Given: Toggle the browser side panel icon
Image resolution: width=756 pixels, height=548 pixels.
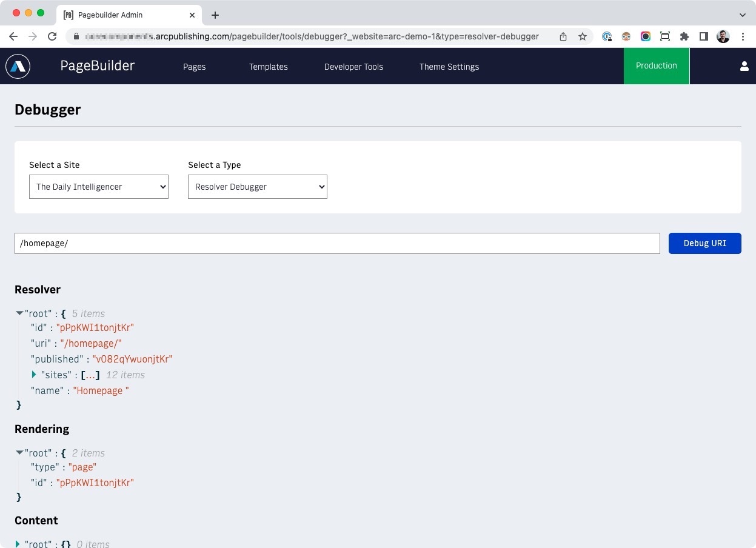Looking at the screenshot, I should pyautogui.click(x=704, y=36).
